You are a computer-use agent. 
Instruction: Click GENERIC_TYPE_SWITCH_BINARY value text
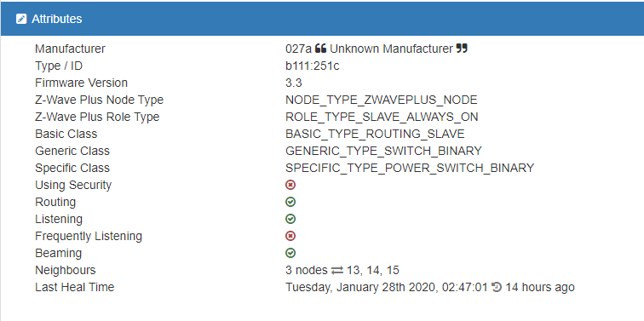click(383, 151)
